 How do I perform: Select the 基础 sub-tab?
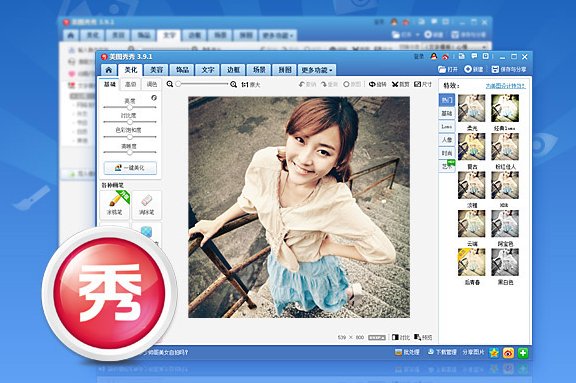[109, 84]
